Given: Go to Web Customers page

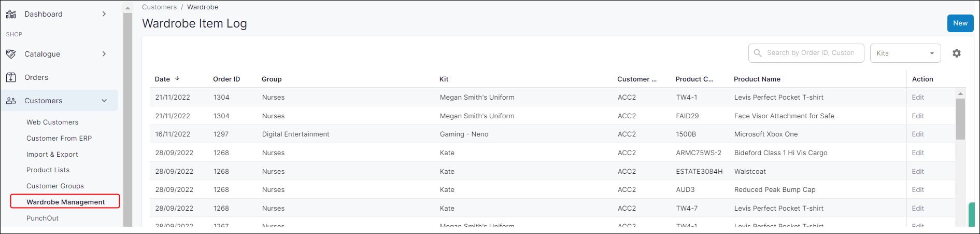Looking at the screenshot, I should point(52,122).
